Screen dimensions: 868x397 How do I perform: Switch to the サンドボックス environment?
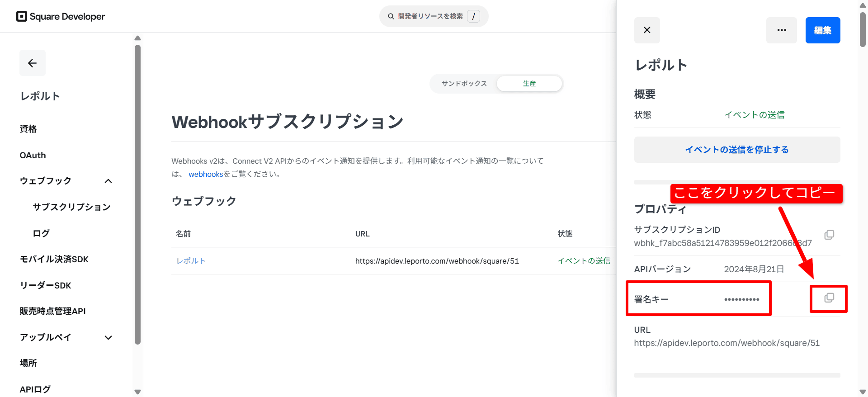tap(464, 84)
